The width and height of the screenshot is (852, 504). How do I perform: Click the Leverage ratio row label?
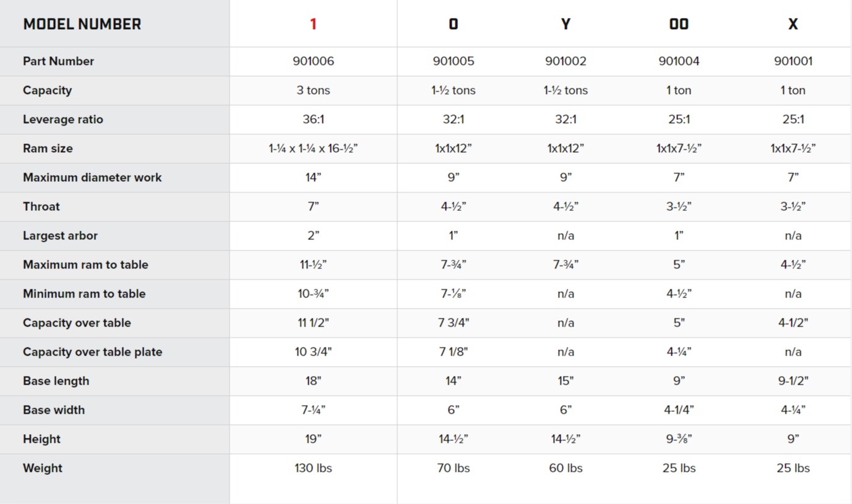click(x=63, y=119)
